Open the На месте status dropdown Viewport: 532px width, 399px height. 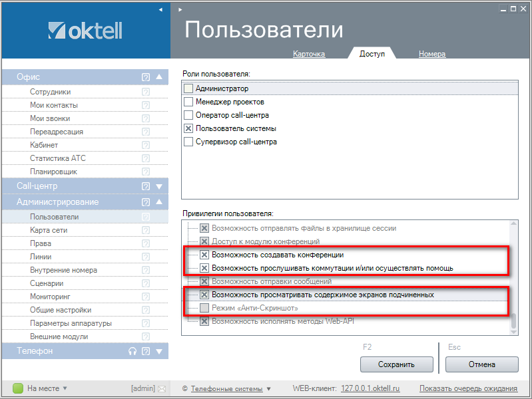65,388
